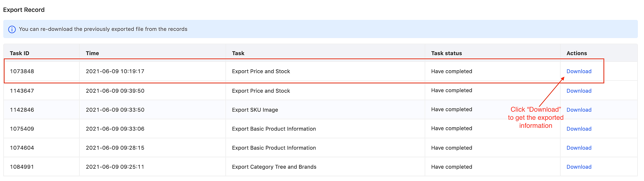Download the Export SKU Image file
Viewport: 644px width, 181px height.
click(579, 110)
